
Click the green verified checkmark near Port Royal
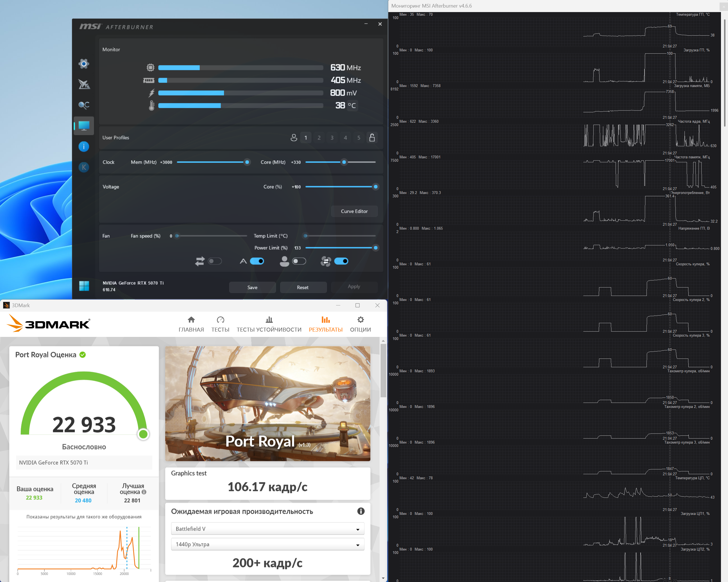coord(82,355)
